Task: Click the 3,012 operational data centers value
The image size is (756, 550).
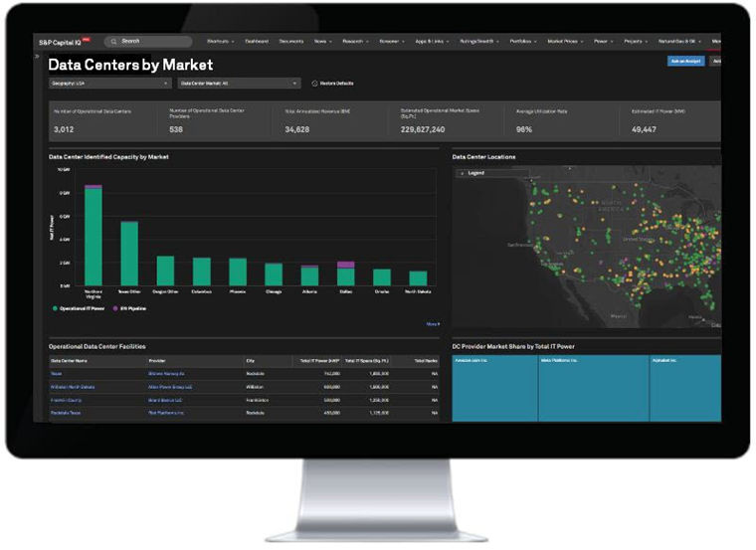Action: point(64,129)
